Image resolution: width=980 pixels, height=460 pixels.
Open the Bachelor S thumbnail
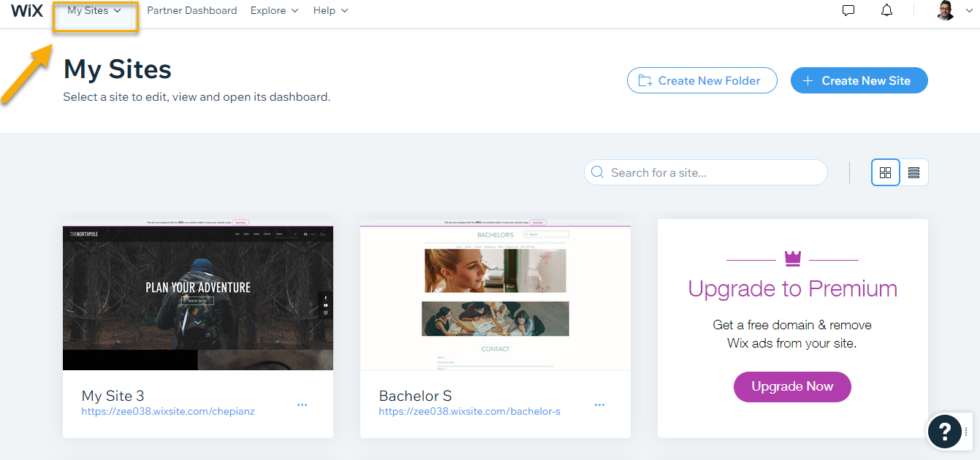(495, 294)
